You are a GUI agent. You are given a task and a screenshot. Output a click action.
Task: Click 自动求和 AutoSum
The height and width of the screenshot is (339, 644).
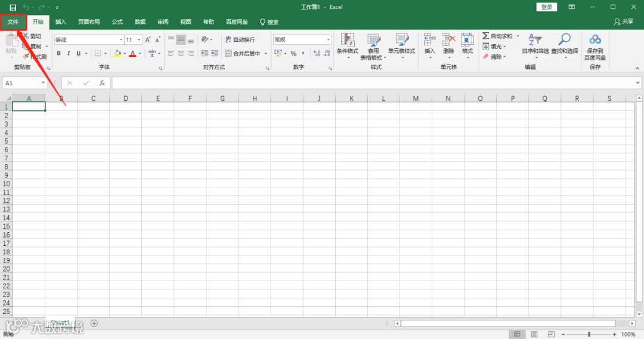pyautogui.click(x=497, y=36)
